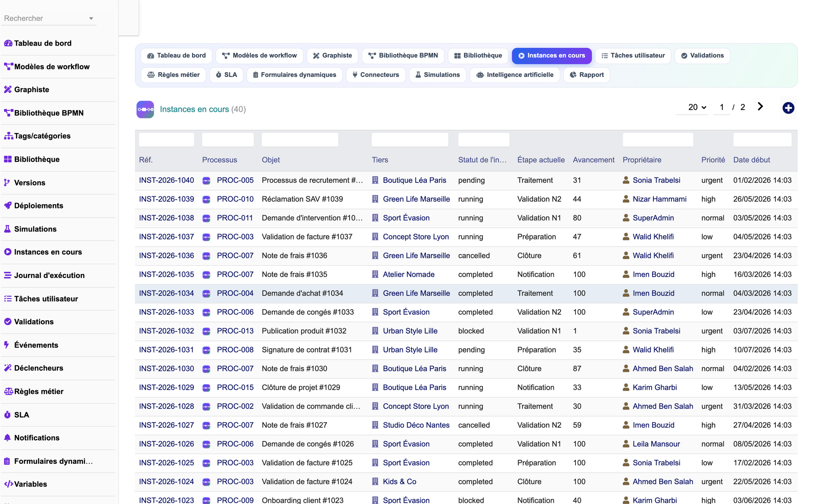This screenshot has width=815, height=504.
Task: Open Studio Déco Nantes tiers link
Action: tap(416, 425)
